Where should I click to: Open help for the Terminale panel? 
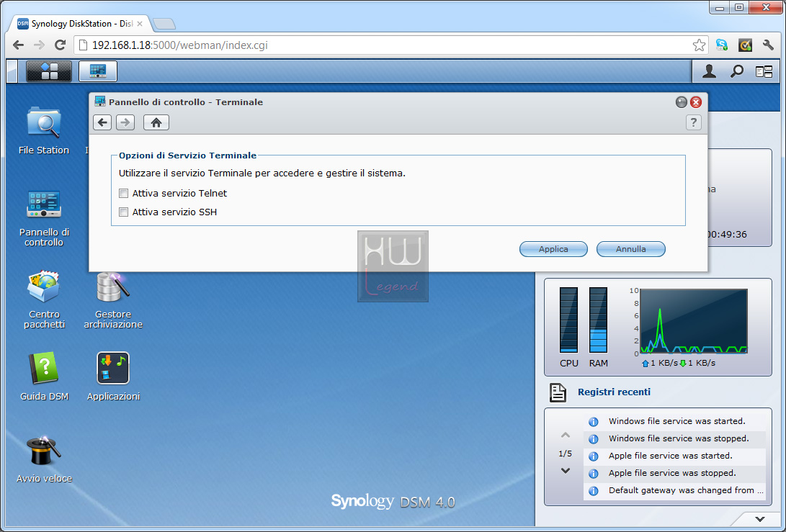(x=693, y=122)
